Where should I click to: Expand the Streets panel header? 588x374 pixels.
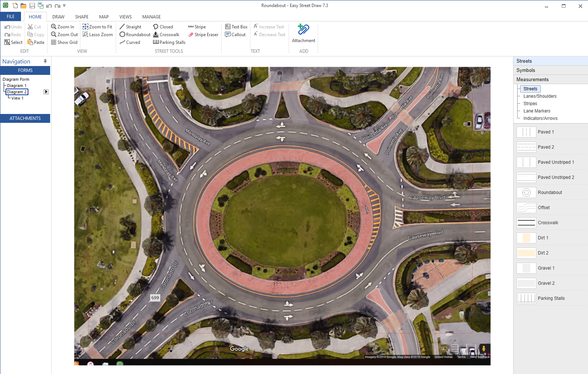[550, 61]
